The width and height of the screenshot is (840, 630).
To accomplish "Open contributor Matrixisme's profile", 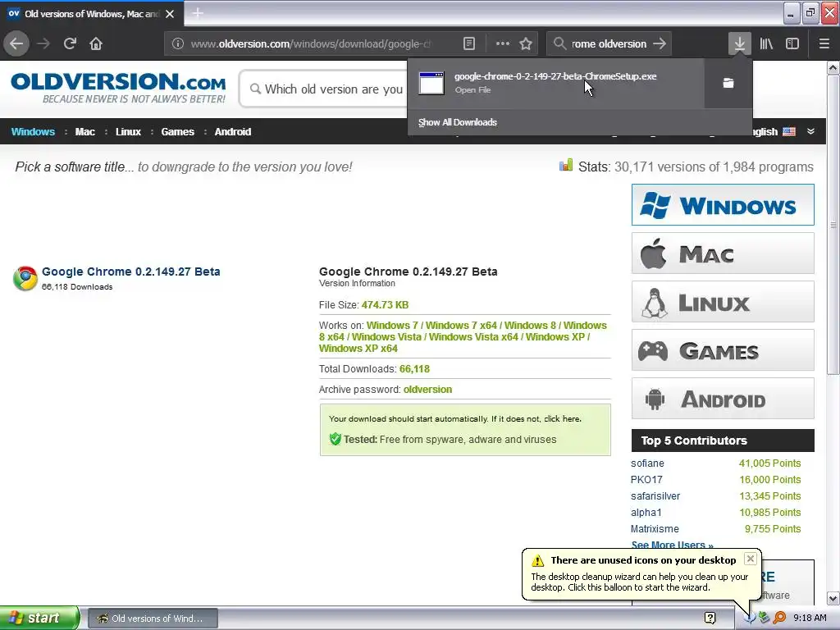I will coord(655,529).
